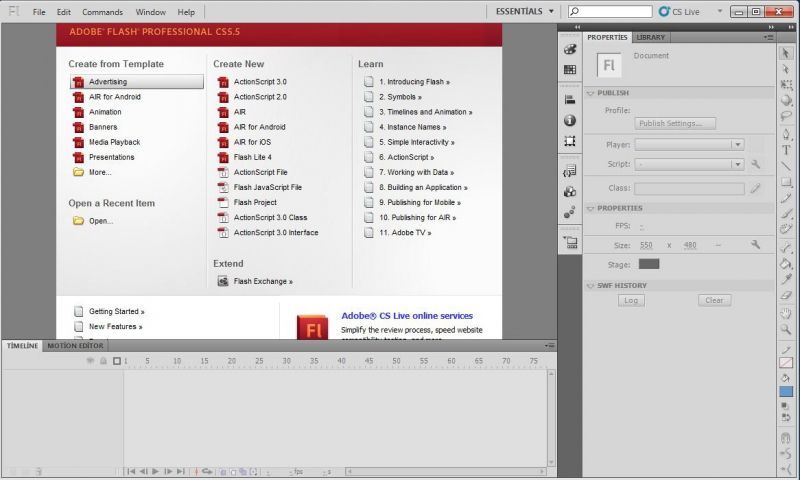Image resolution: width=800 pixels, height=480 pixels.
Task: Select the Deco tool
Action: (x=786, y=229)
